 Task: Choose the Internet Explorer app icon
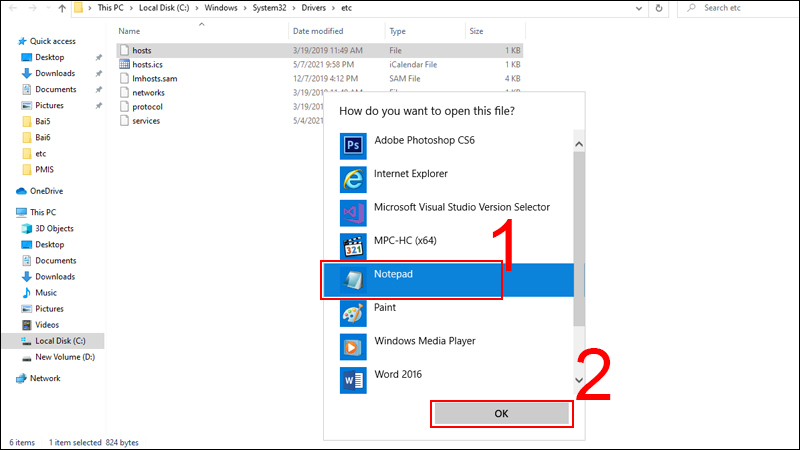(x=353, y=179)
